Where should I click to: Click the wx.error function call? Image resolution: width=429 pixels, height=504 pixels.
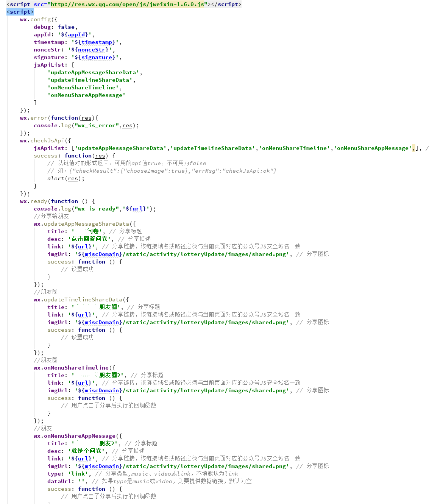coord(59,118)
